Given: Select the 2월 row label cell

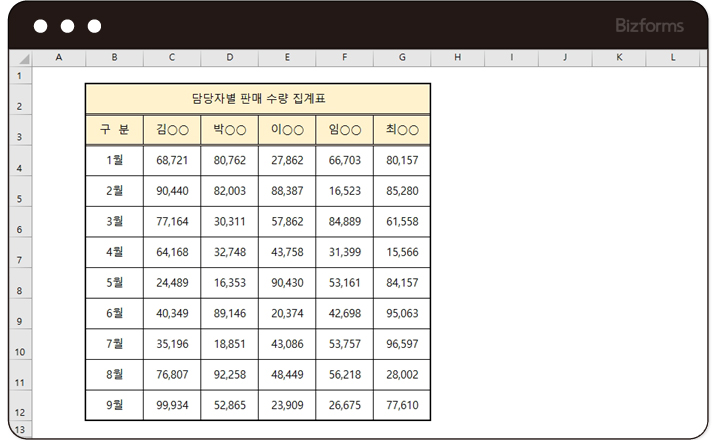Looking at the screenshot, I should point(114,191).
